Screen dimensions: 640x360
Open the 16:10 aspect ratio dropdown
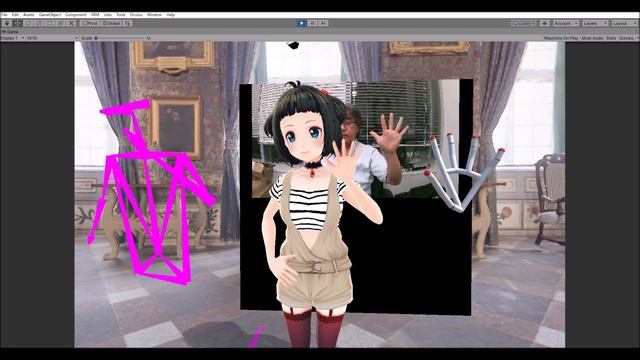pos(52,38)
